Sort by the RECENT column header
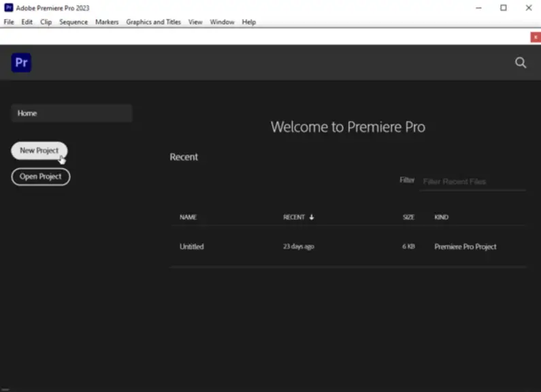 pos(294,217)
